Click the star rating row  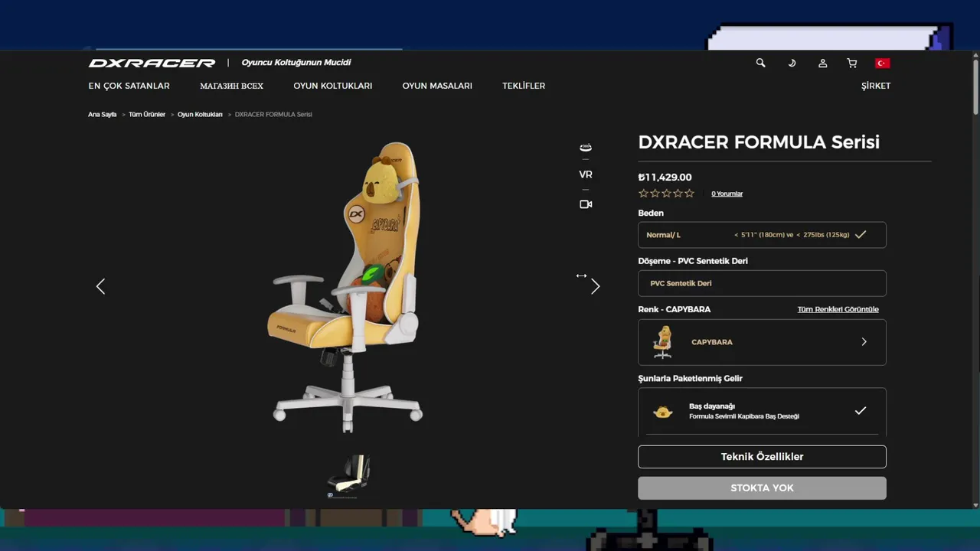(x=666, y=194)
